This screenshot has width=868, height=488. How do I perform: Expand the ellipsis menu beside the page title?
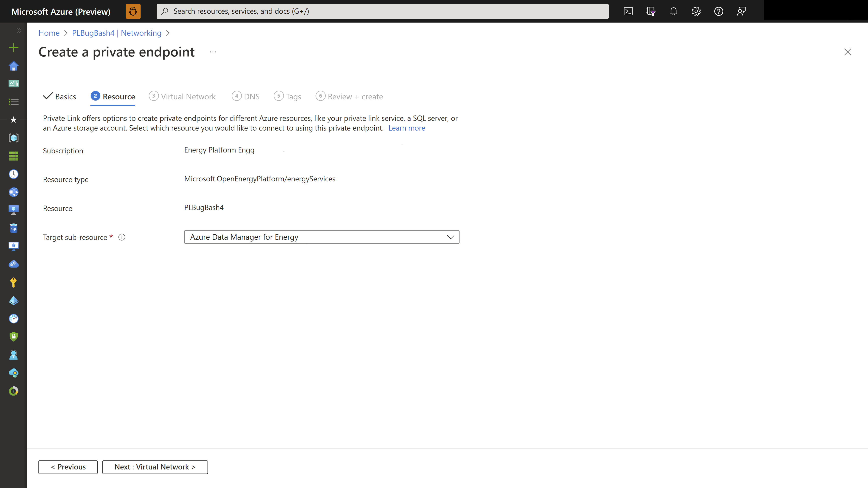213,52
